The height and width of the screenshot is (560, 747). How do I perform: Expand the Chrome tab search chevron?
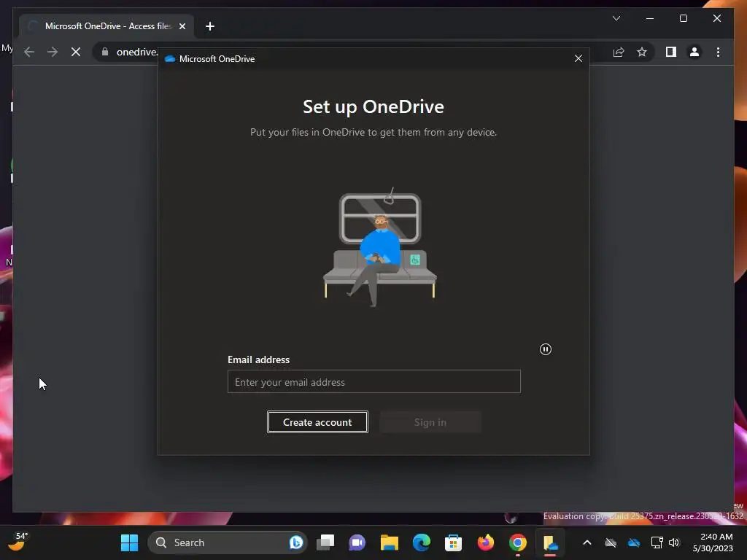(x=616, y=18)
